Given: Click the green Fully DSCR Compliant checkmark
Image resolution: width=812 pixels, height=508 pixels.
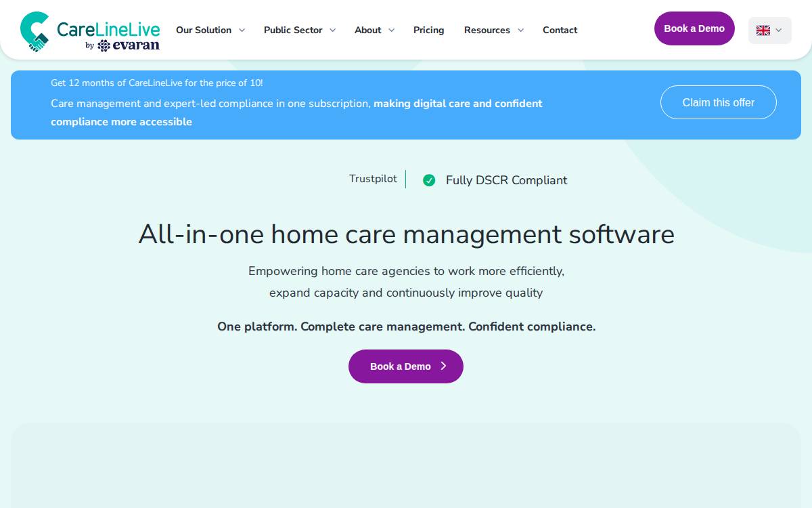Looking at the screenshot, I should pos(429,180).
